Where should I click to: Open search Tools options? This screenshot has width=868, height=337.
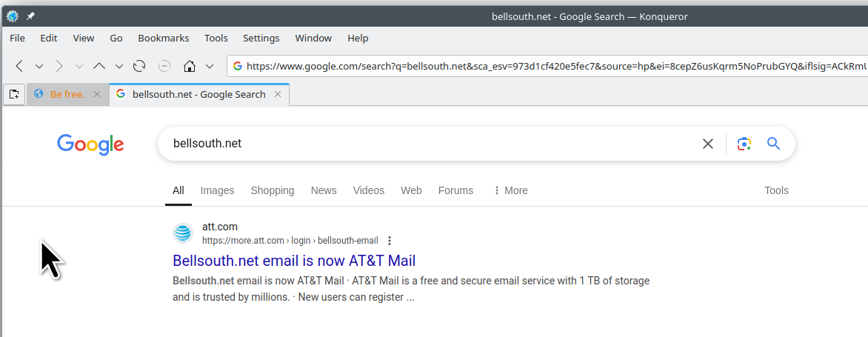coord(776,190)
